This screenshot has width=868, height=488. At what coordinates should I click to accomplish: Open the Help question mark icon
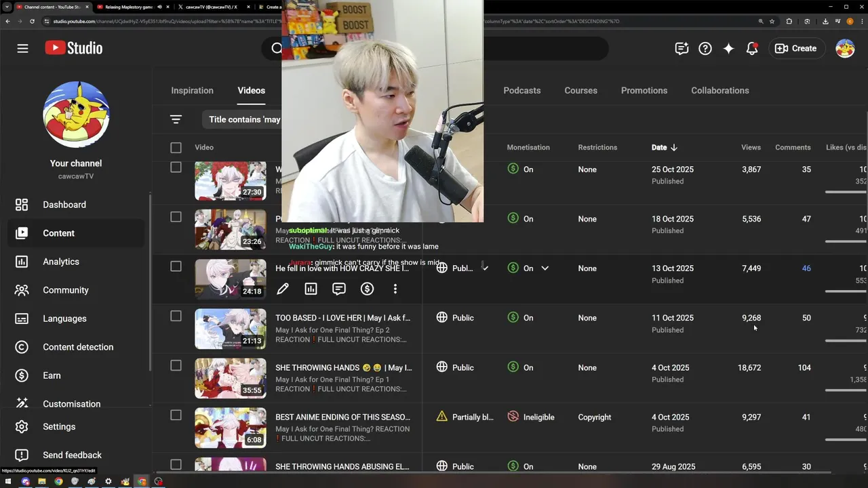tap(705, 48)
